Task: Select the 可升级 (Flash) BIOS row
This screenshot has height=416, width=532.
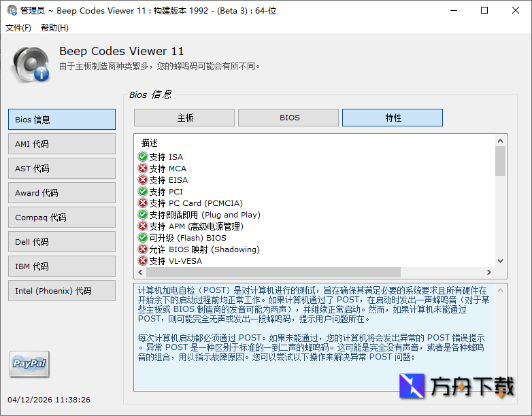Action: pos(188,238)
